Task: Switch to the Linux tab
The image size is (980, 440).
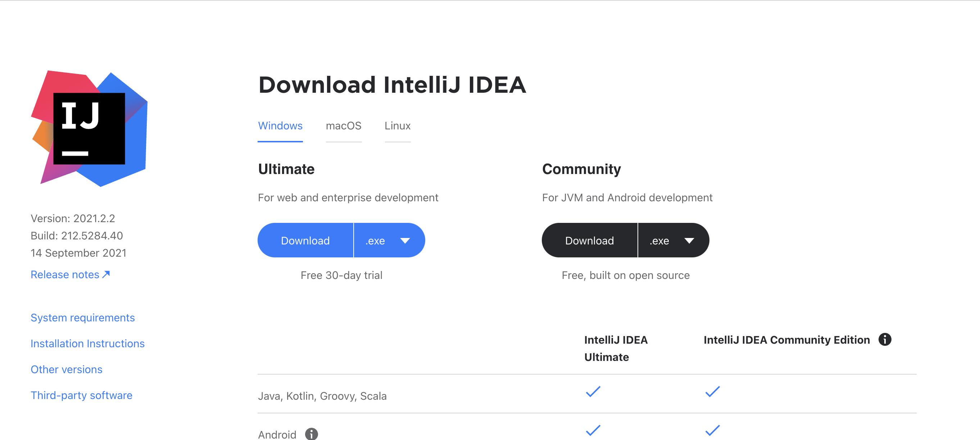Action: pos(398,126)
